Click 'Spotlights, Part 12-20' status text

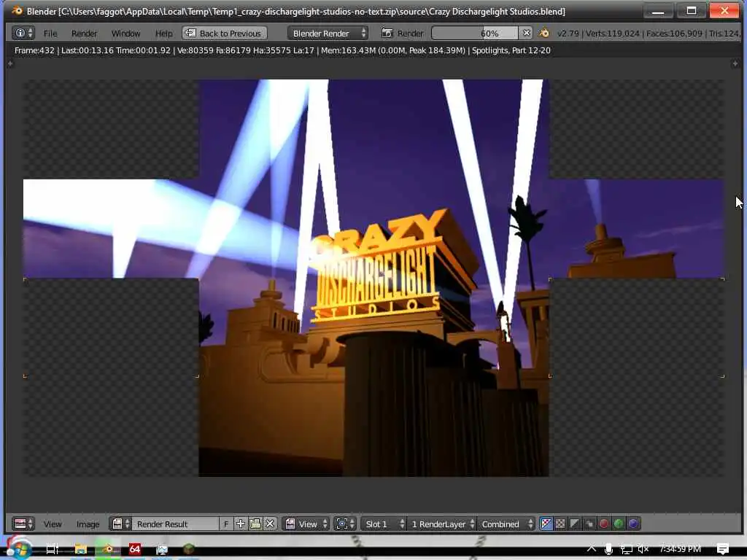(x=511, y=50)
